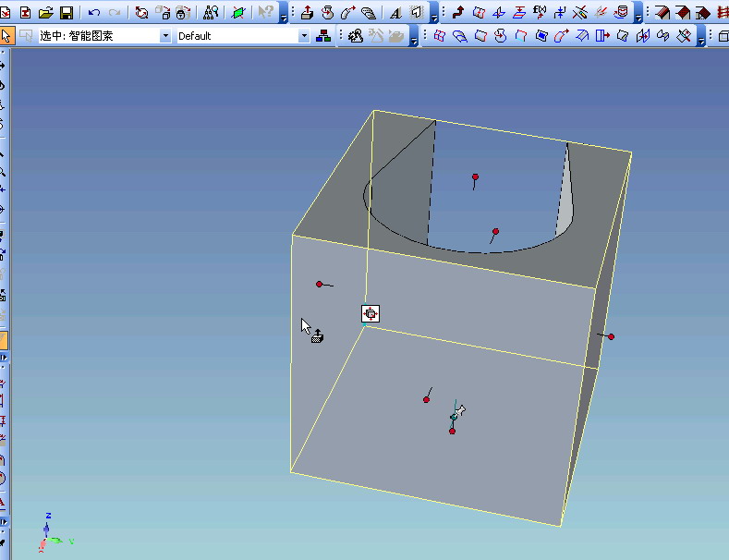The image size is (729, 560).
Task: Click the surface with pencil icon
Action: [623, 36]
